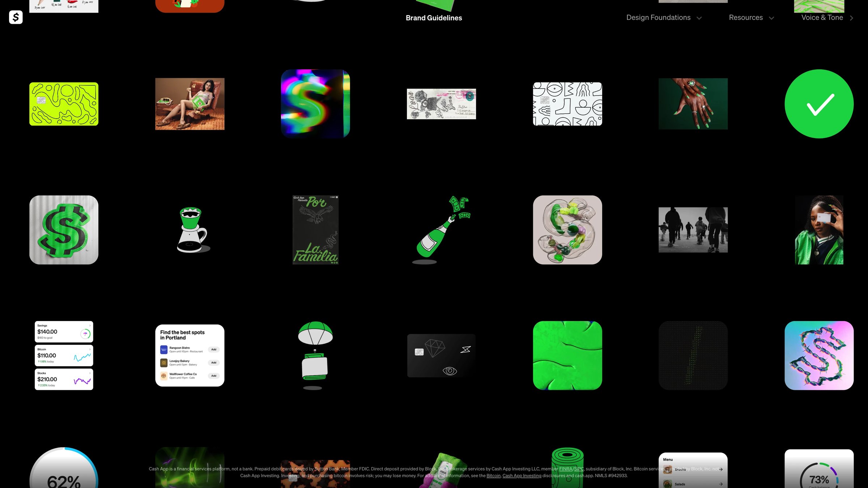Go to Brand Guidelines home
Image resolution: width=868 pixels, height=488 pixels.
point(434,18)
